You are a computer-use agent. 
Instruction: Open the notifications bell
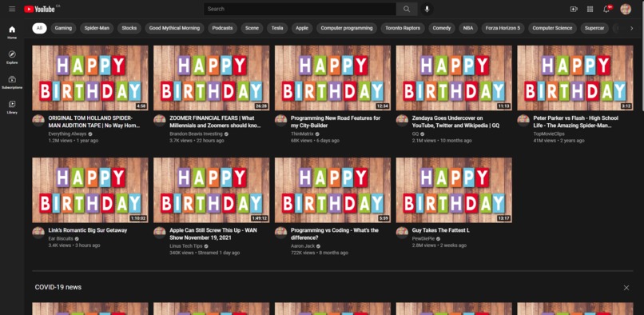[x=606, y=9]
